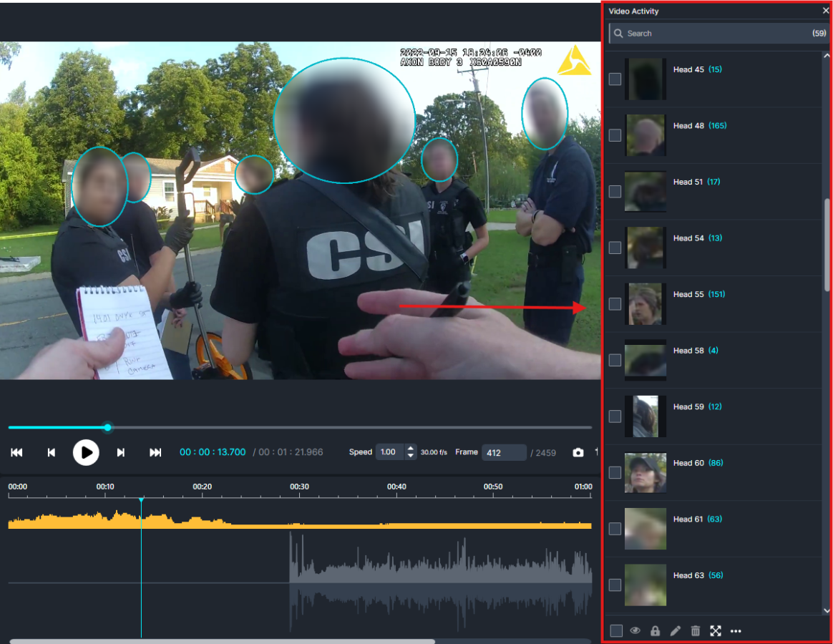833x644 pixels.
Task: Open the ellipsis more-options menu
Action: click(736, 630)
